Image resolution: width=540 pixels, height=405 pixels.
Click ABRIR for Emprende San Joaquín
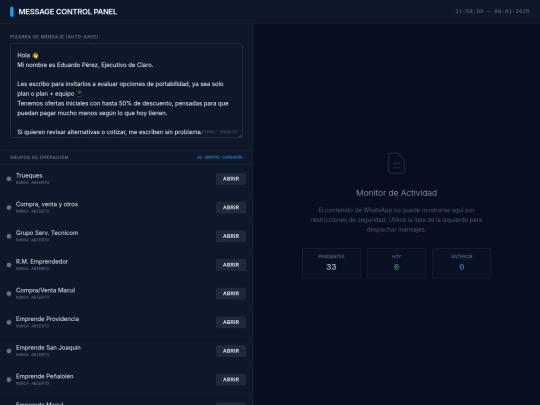pos(231,351)
